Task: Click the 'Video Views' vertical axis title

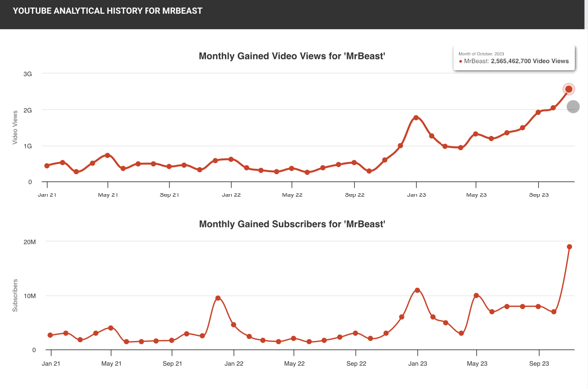Action: (15, 127)
